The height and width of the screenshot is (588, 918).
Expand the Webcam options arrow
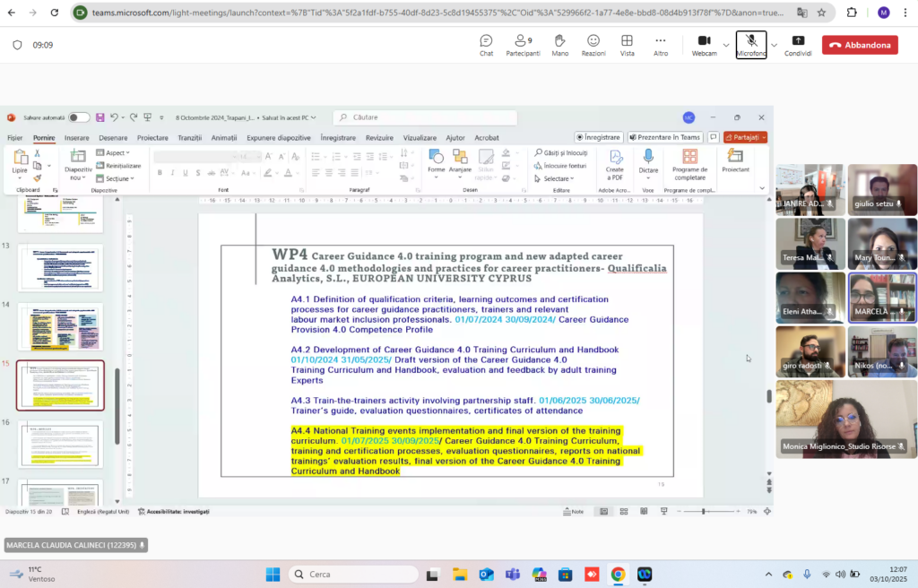[726, 45]
